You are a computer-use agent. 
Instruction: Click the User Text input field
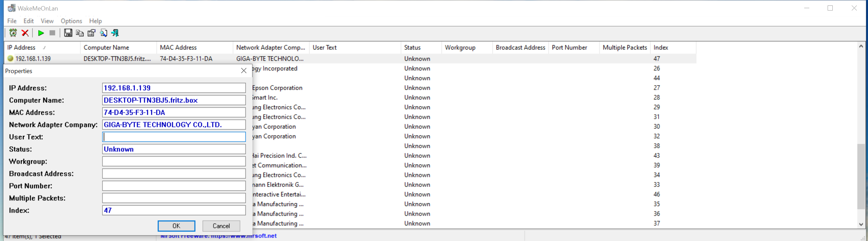[174, 137]
